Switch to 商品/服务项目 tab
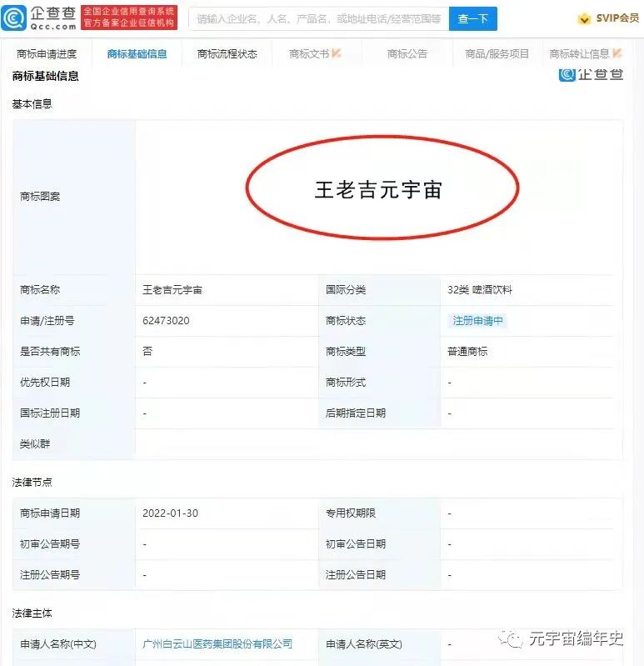 [x=497, y=54]
